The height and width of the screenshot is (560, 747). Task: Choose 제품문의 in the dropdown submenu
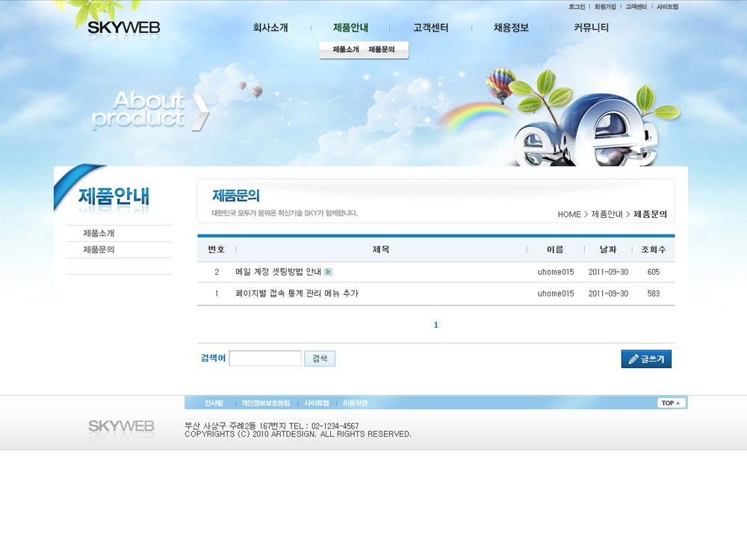pyautogui.click(x=382, y=49)
